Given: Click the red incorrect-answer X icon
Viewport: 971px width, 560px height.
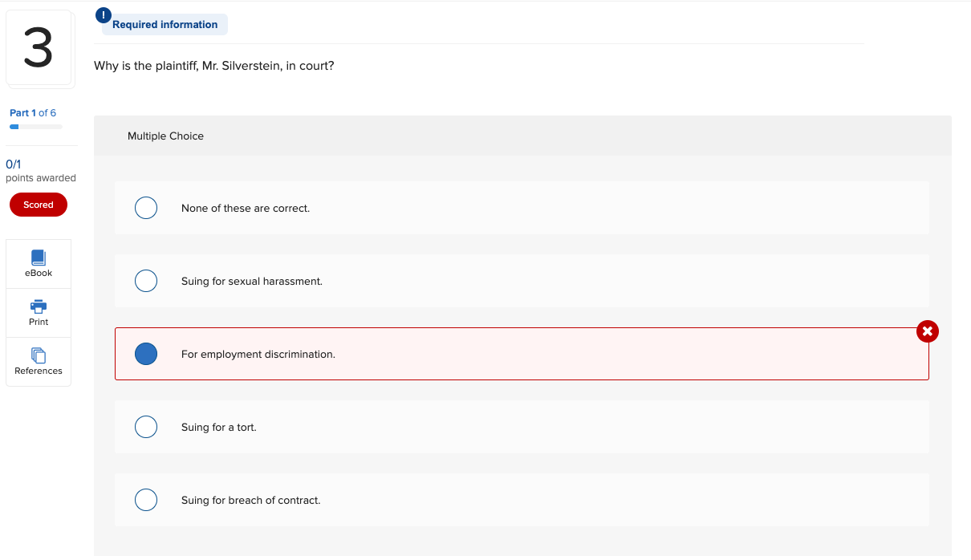Looking at the screenshot, I should pos(927,331).
